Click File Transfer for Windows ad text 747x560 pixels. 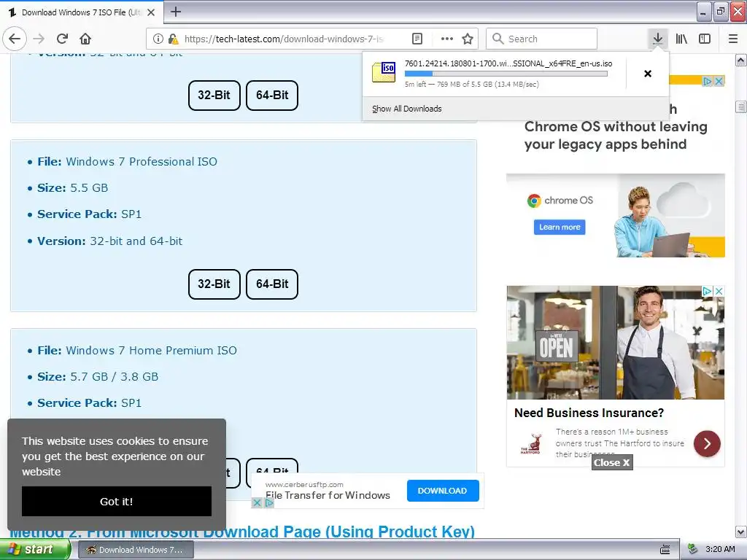[328, 495]
